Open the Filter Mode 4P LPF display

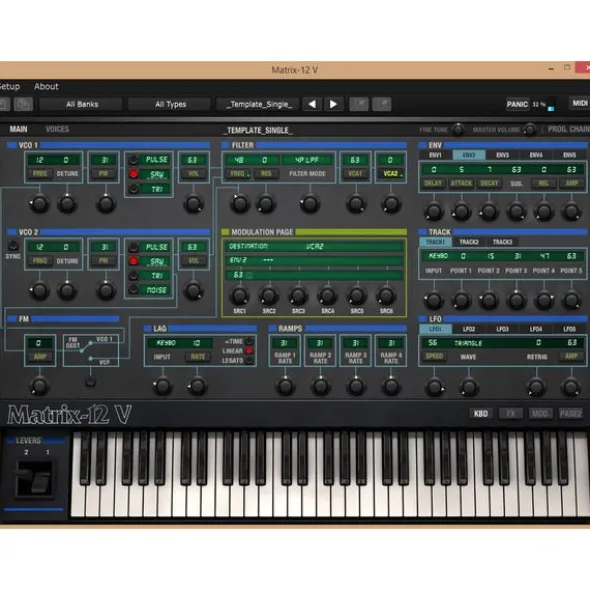click(x=307, y=160)
